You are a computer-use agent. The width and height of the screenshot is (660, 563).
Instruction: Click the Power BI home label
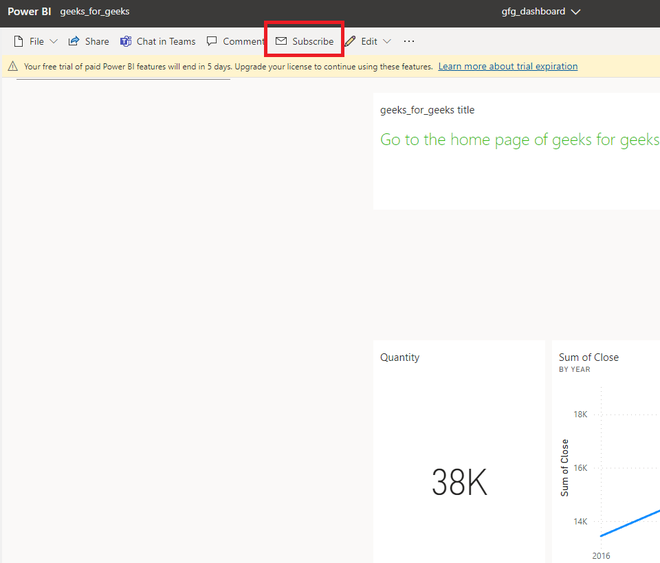pos(29,11)
